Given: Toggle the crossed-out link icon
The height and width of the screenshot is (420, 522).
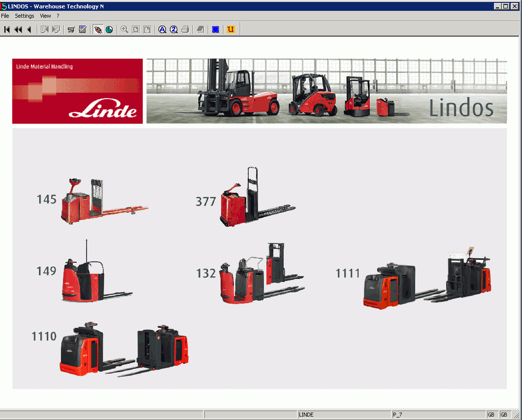Looking at the screenshot, I should (x=98, y=29).
